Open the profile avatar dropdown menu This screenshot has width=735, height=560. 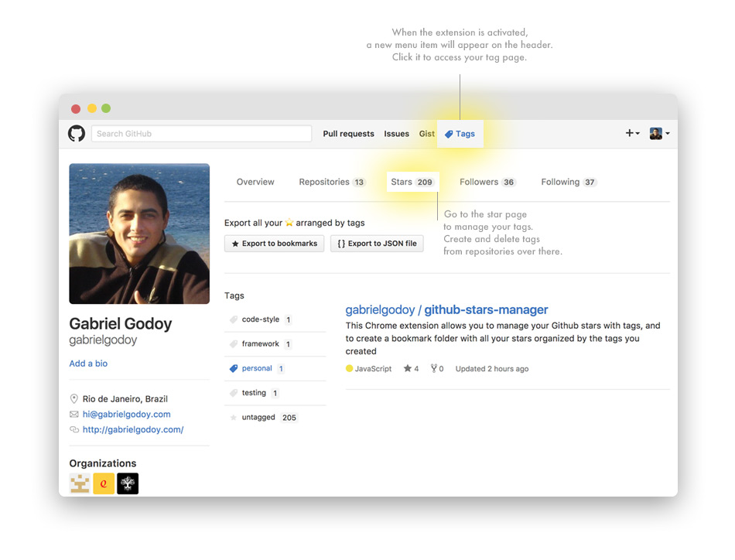pos(658,133)
